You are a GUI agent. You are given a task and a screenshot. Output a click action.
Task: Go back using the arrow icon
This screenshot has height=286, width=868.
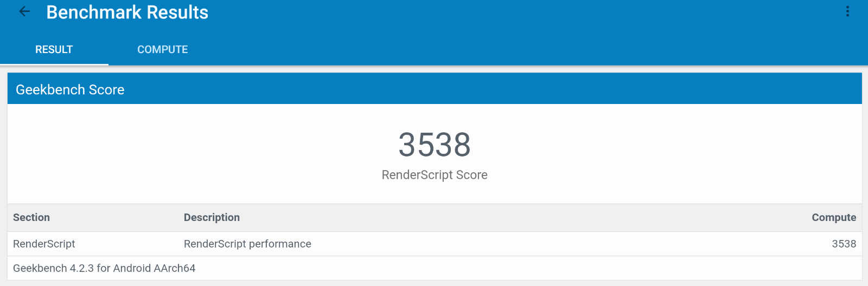[24, 11]
